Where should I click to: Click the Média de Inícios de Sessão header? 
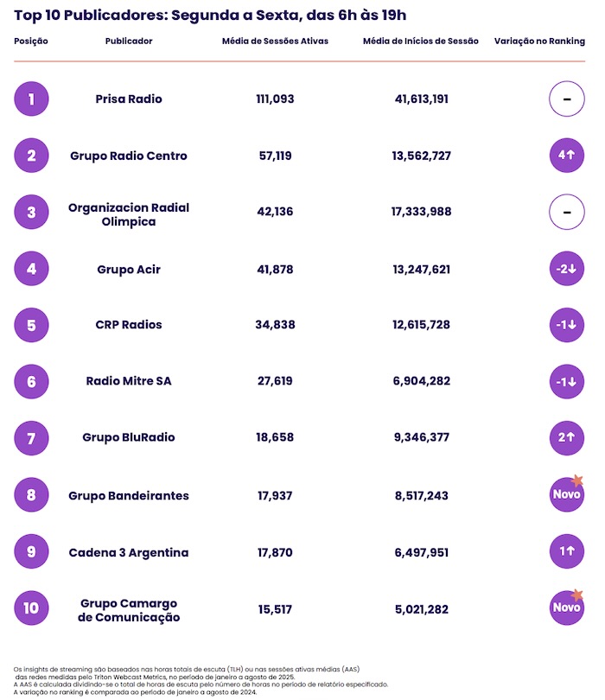click(x=421, y=41)
